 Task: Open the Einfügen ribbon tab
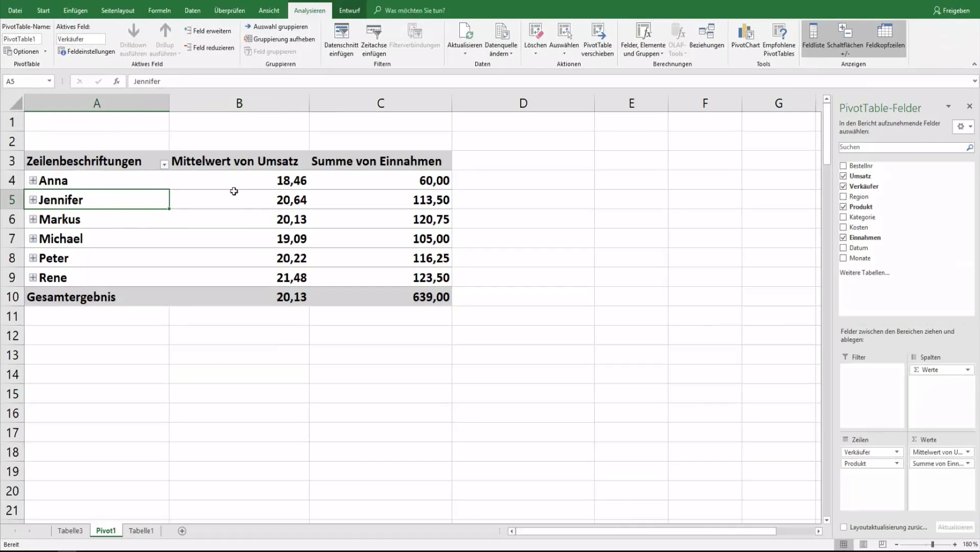pos(75,10)
